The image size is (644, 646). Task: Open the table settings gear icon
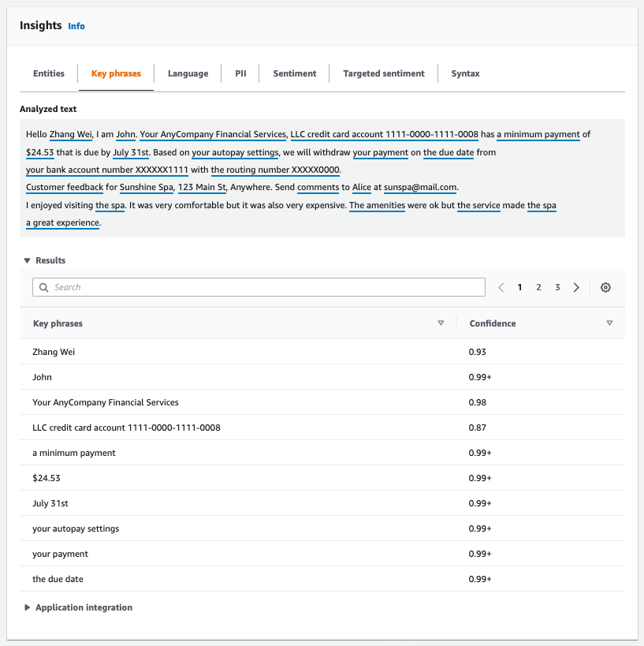pos(605,287)
